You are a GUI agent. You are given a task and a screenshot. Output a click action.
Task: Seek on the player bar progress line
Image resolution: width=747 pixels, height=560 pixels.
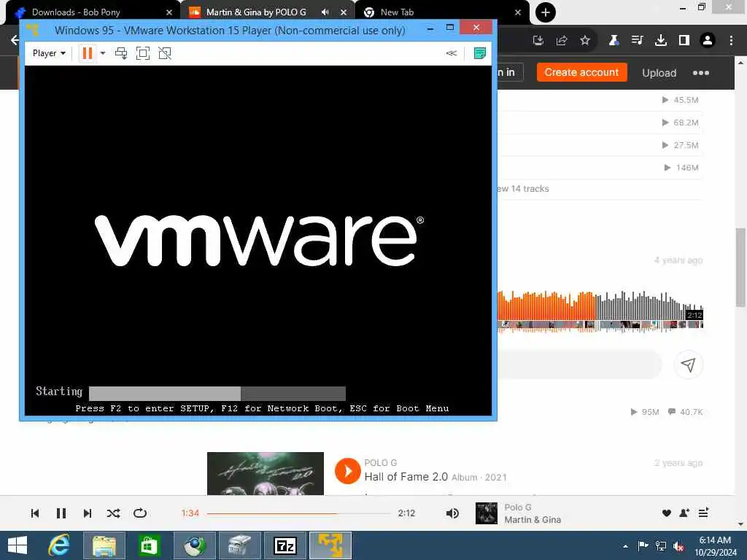298,513
